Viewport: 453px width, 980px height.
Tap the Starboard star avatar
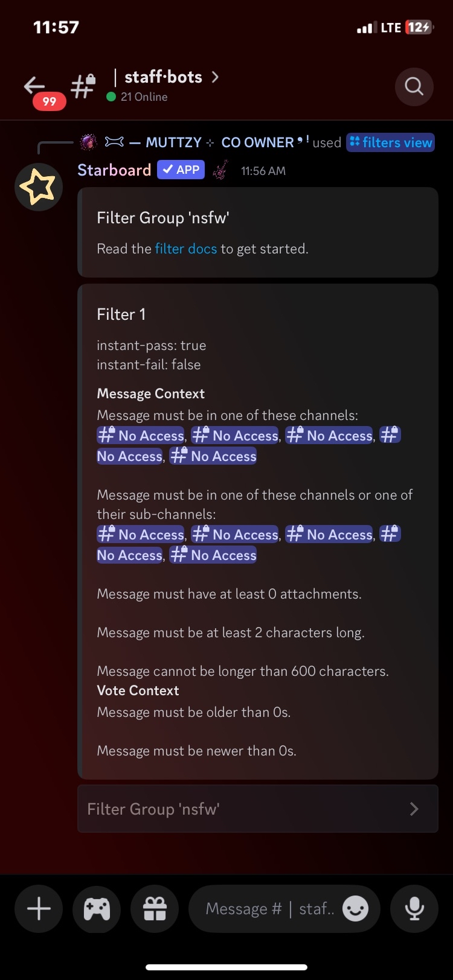[x=38, y=186]
